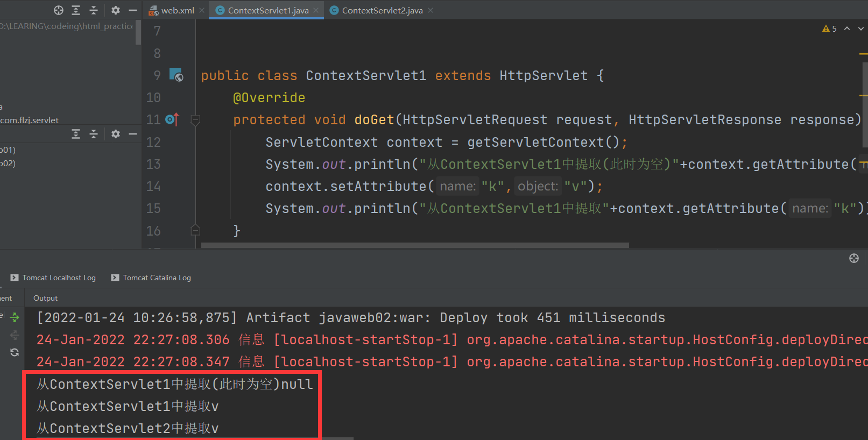The height and width of the screenshot is (440, 868).
Task: Click the refresh/update icon in run panel
Action: [15, 352]
